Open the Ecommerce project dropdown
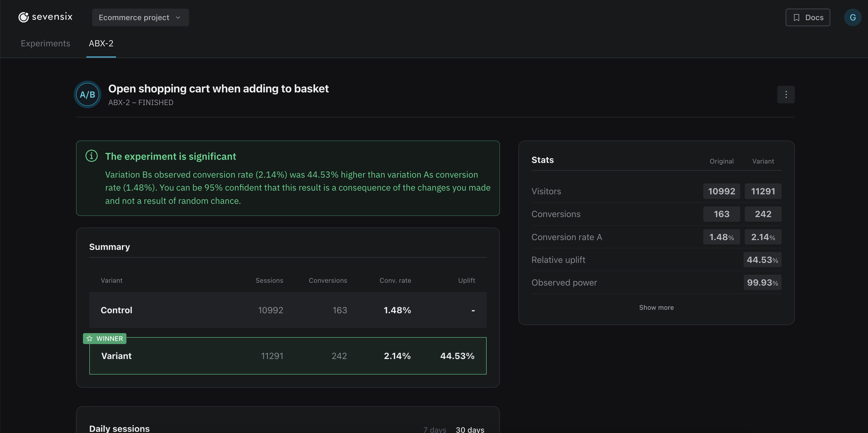This screenshot has width=868, height=433. coord(140,18)
